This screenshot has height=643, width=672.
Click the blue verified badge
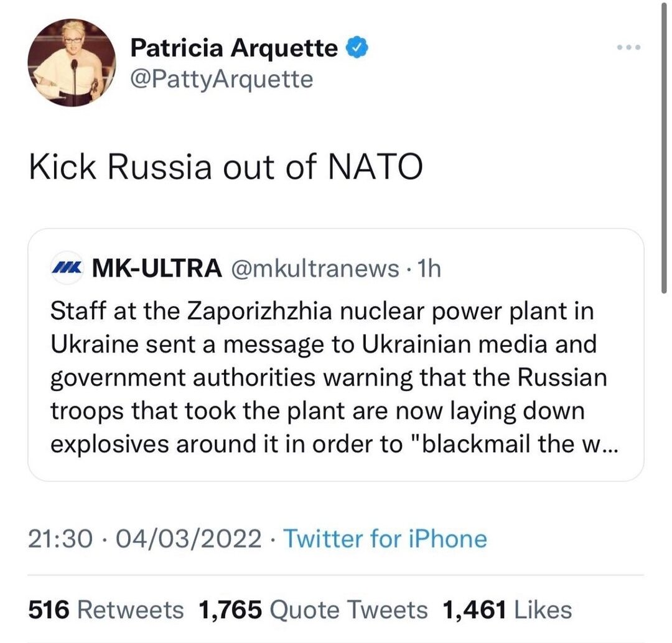pyautogui.click(x=356, y=48)
